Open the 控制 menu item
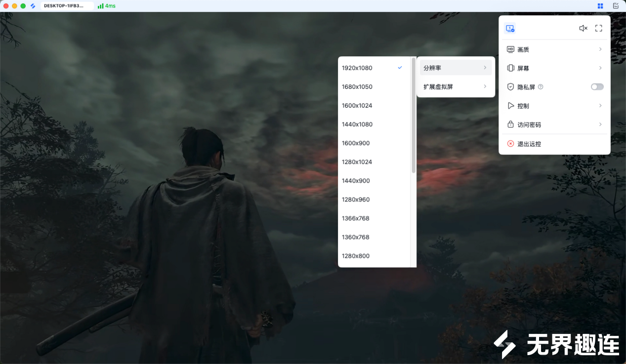This screenshot has height=364, width=626. click(x=554, y=106)
